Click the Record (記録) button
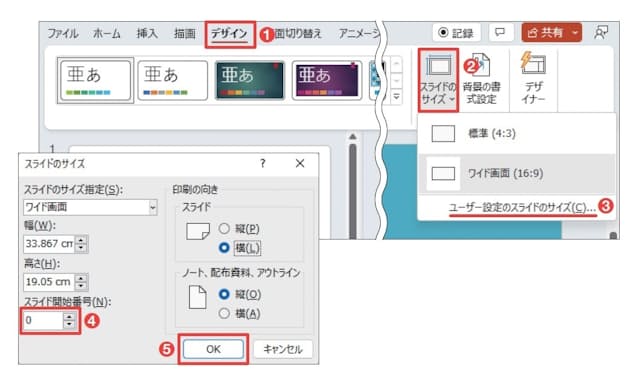The image size is (638, 379). point(456,33)
